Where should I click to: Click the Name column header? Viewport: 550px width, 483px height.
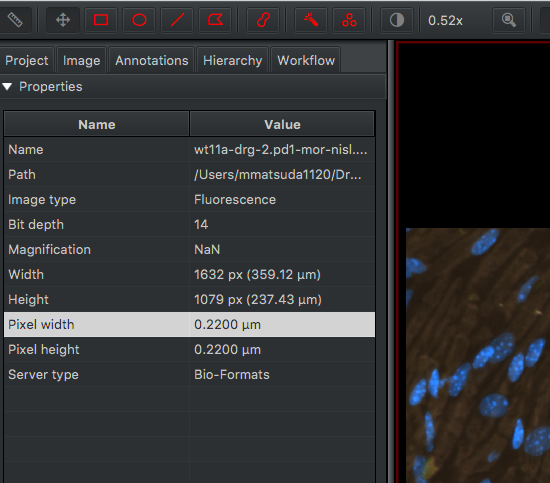pos(97,125)
